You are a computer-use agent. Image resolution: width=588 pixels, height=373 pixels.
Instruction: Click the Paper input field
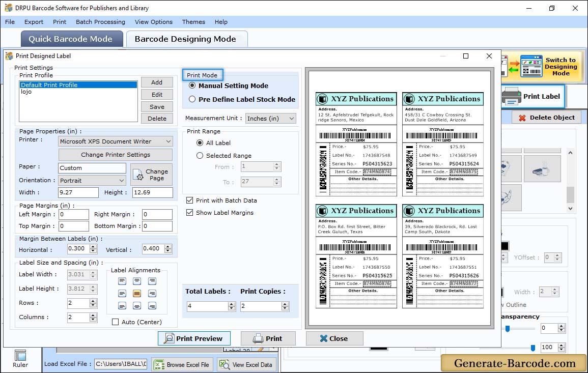92,168
